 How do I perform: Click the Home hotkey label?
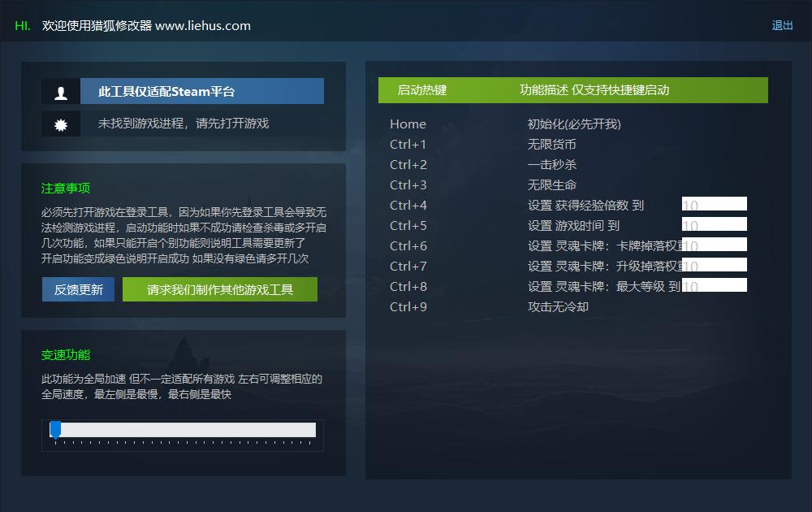tap(408, 124)
